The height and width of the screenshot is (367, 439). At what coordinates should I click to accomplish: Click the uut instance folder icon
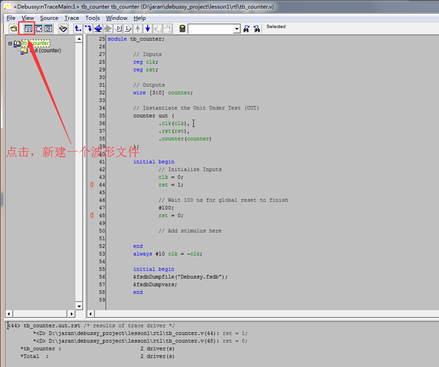(x=24, y=51)
